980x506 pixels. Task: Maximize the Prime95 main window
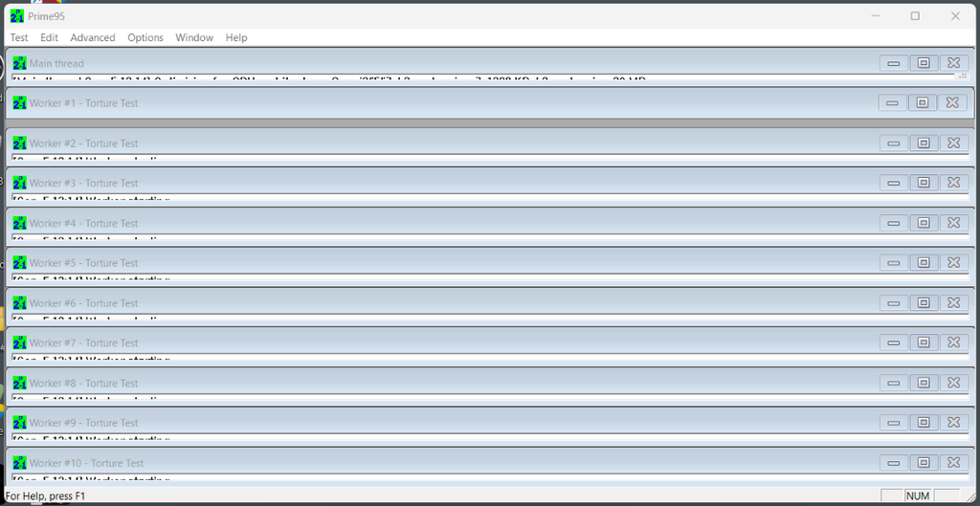(x=915, y=16)
